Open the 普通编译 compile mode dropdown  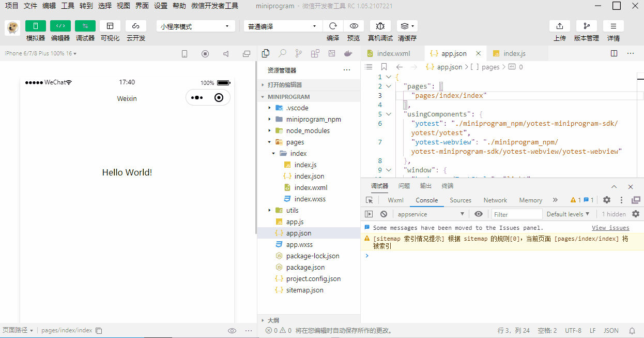click(283, 26)
